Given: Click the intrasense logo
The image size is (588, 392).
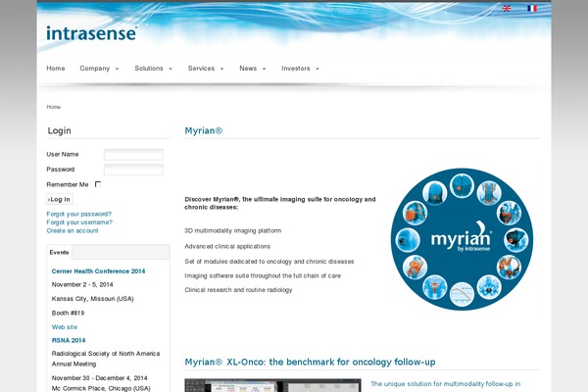Looking at the screenshot, I should [x=91, y=33].
